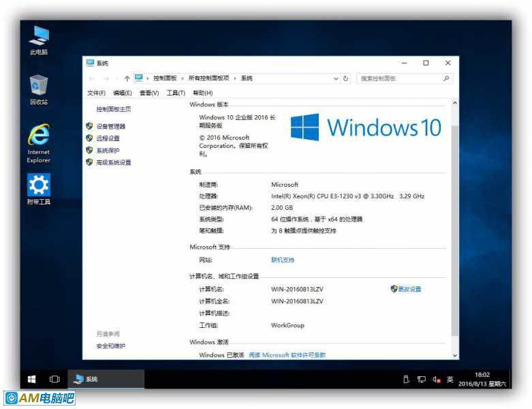This screenshot has width=532, height=409.
Task: Select the WorkGroup value
Action: pos(287,325)
